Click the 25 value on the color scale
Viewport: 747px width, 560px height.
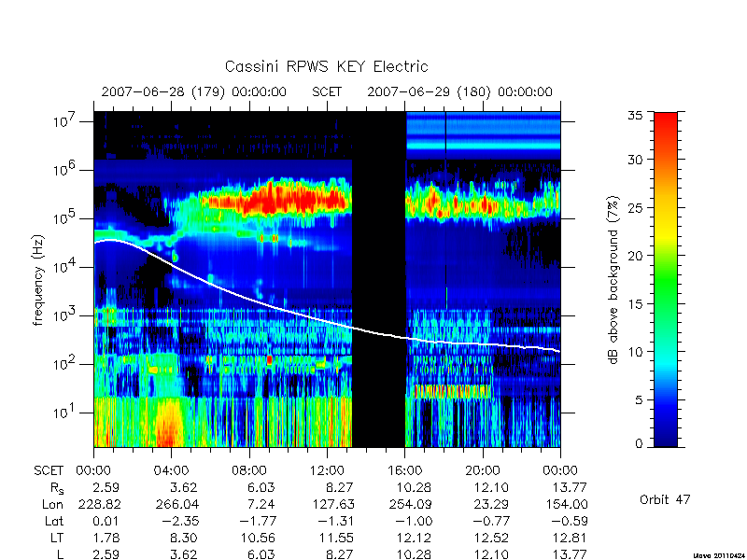point(635,208)
